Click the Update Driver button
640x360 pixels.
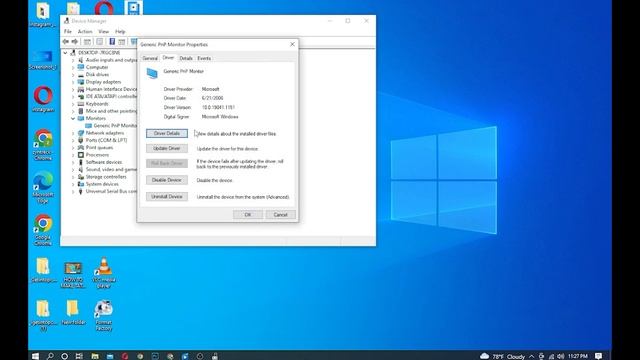tap(167, 148)
